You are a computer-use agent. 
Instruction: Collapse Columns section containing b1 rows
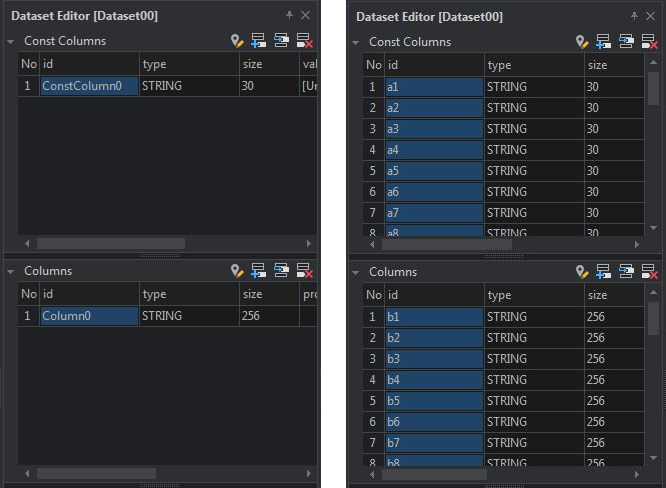(356, 272)
